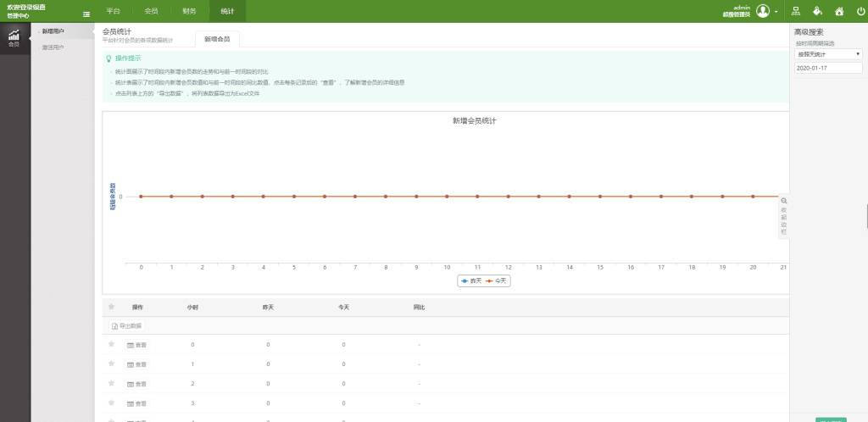The width and height of the screenshot is (868, 422).
Task: Open 查看 for hour 1 row
Action: click(136, 364)
